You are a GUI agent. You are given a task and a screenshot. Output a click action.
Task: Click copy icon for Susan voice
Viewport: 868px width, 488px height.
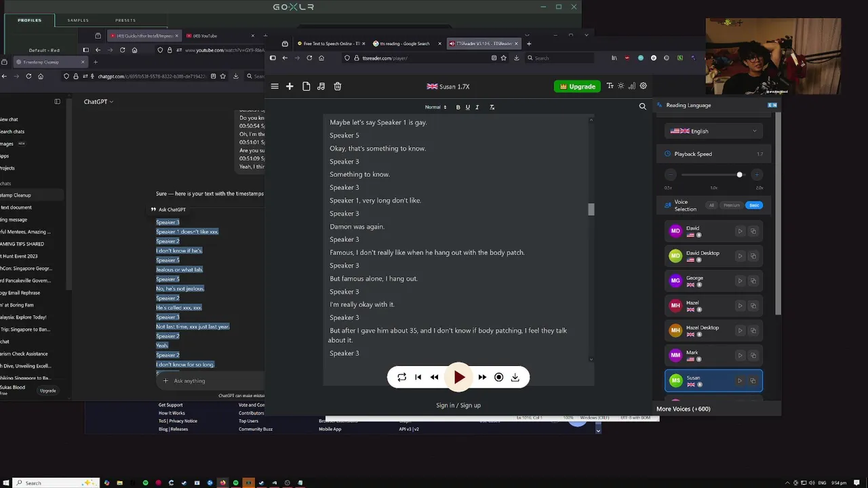(x=753, y=381)
